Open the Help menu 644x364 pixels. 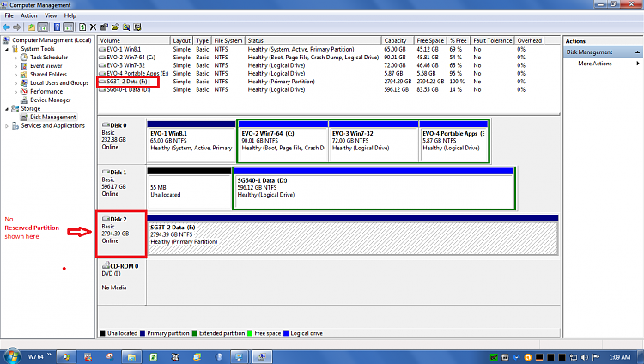coord(70,15)
